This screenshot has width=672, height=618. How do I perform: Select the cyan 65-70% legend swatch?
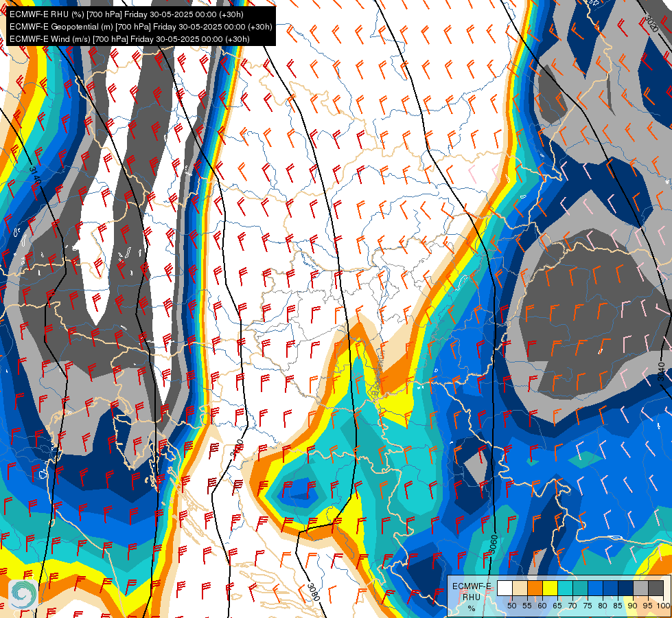click(x=566, y=588)
